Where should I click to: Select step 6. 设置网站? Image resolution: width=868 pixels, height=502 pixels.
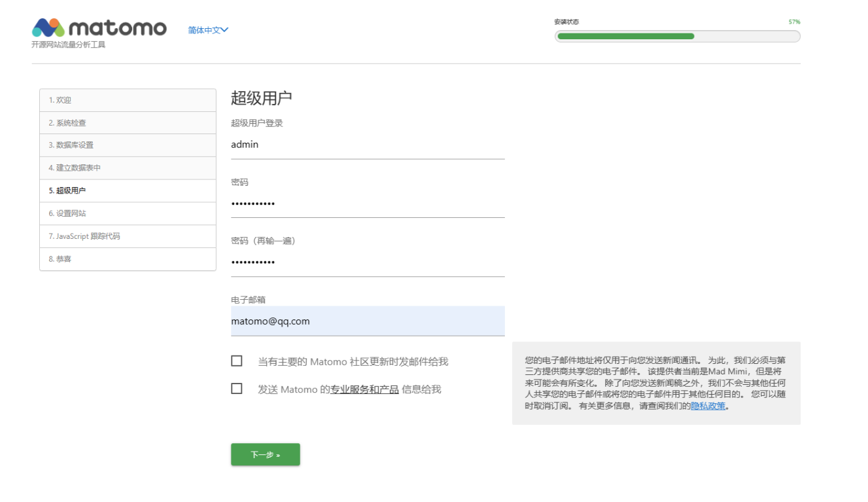point(128,213)
